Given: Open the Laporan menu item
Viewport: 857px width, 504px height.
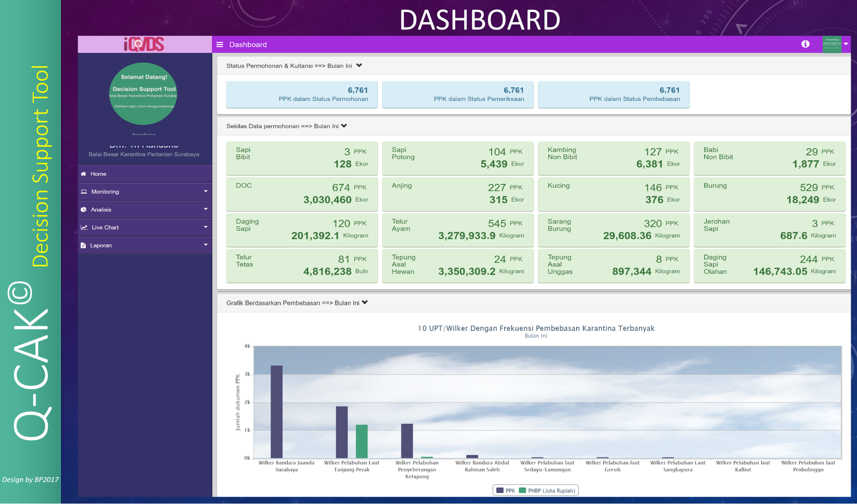Looking at the screenshot, I should coord(101,246).
